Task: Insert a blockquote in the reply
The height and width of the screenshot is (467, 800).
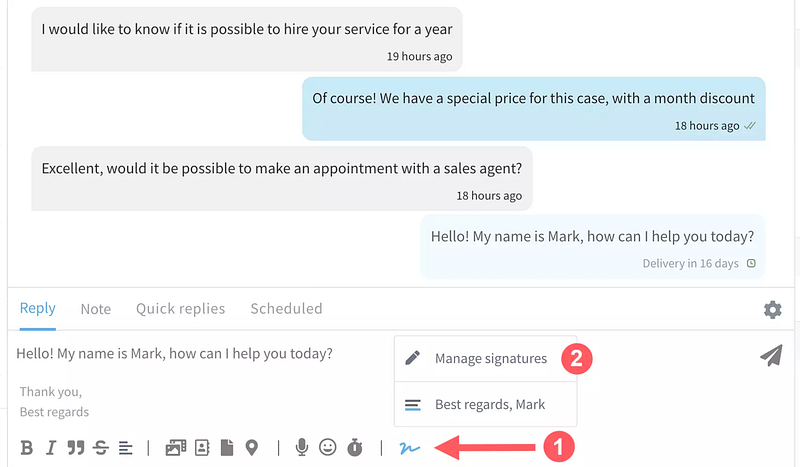Action: [x=75, y=448]
